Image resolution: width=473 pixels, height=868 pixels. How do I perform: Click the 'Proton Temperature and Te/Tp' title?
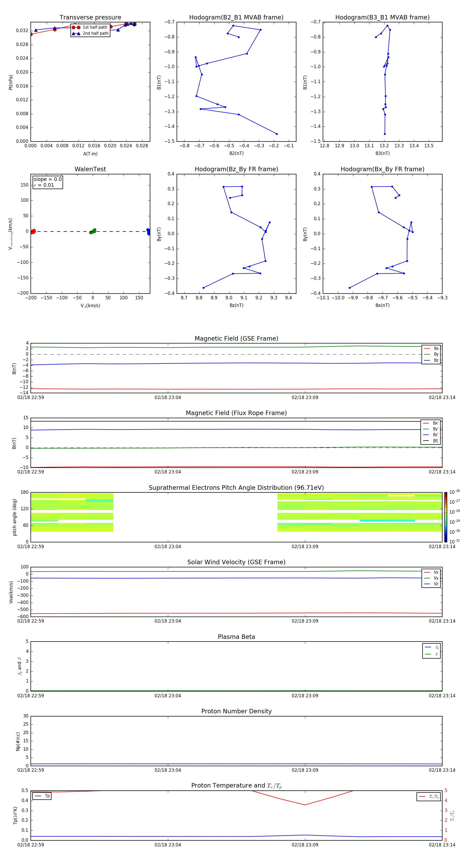tap(236, 785)
